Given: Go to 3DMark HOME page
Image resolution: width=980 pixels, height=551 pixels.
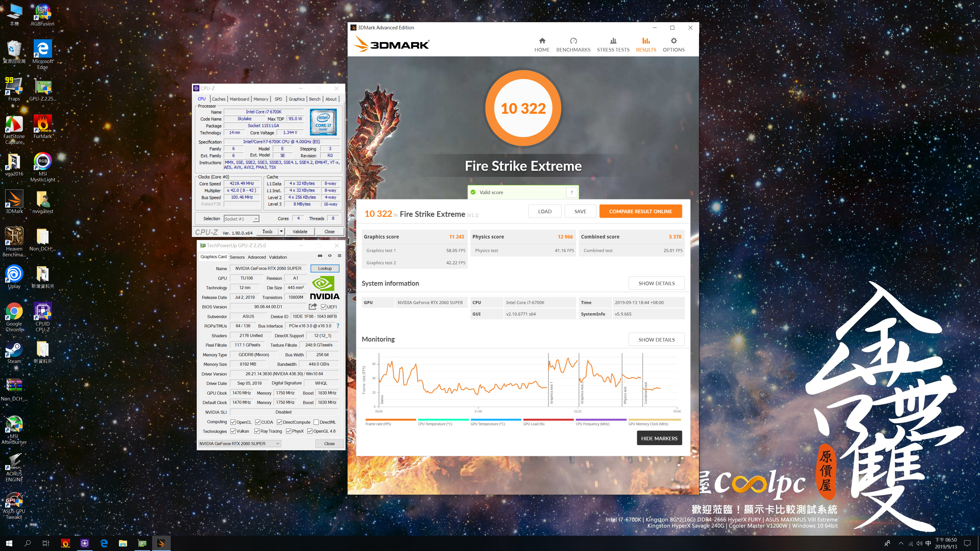Looking at the screenshot, I should (542, 44).
